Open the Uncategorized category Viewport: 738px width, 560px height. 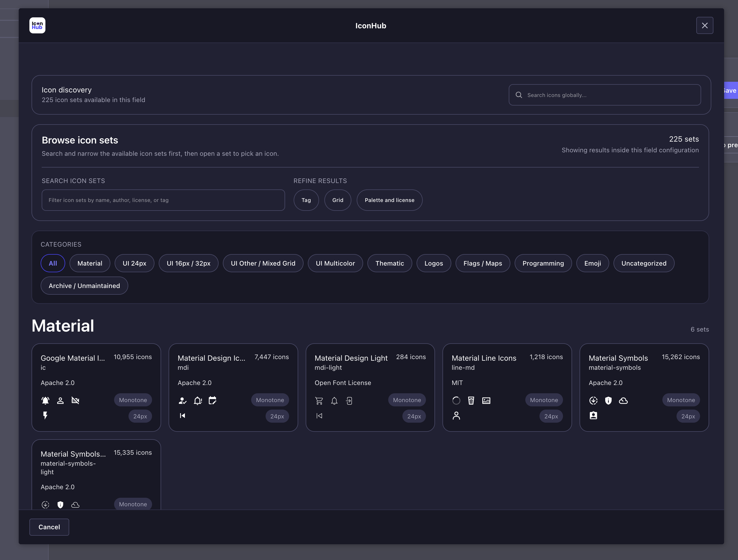tap(644, 263)
